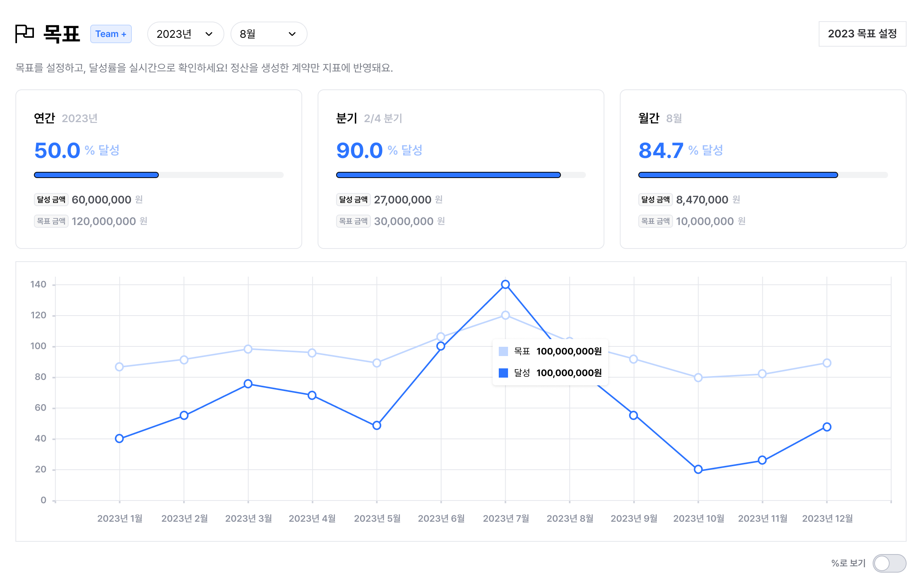Select the July peak achievement point at 140
This screenshot has height=588, width=922.
[505, 284]
